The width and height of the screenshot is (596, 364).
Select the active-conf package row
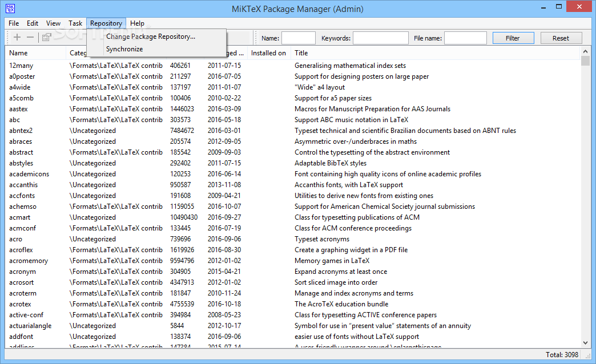point(293,315)
